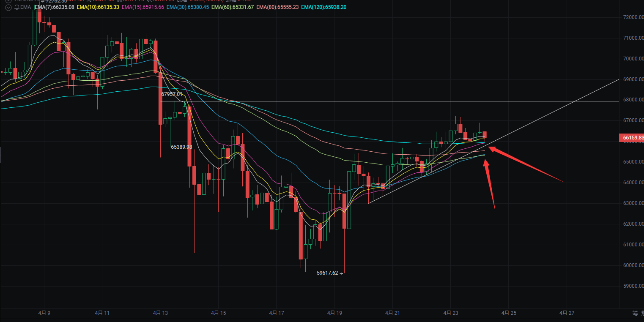Image resolution: width=644 pixels, height=322 pixels.
Task: Click the 59617.62 low price marker
Action: tap(328, 273)
